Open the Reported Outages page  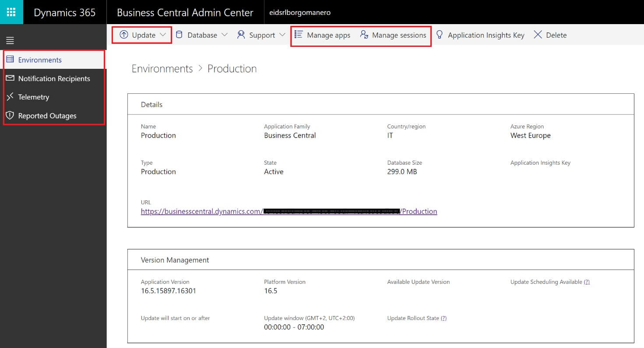click(x=54, y=116)
